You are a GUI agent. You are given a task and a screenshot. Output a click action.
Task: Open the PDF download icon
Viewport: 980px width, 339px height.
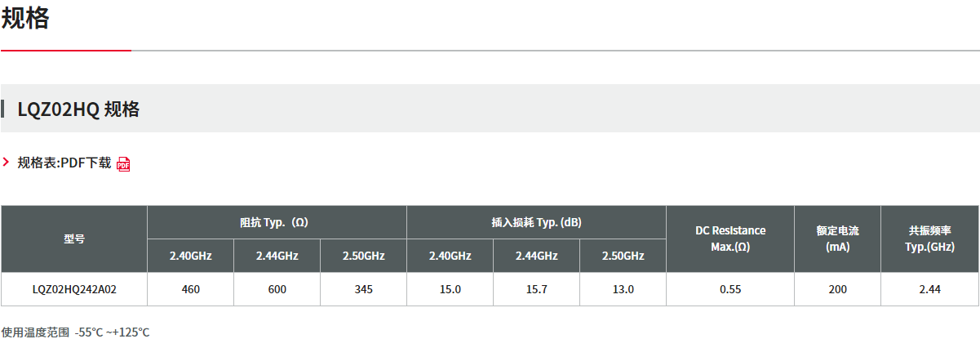click(123, 163)
